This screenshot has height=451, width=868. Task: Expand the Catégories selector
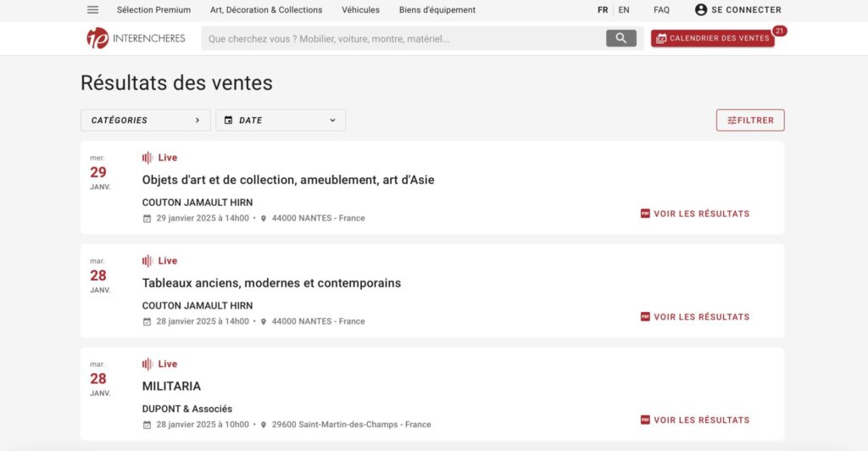(145, 120)
